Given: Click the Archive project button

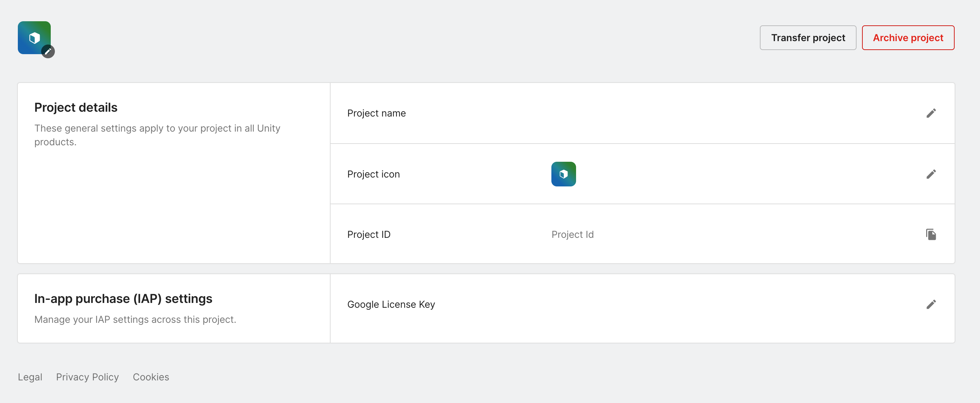Looking at the screenshot, I should [x=908, y=38].
